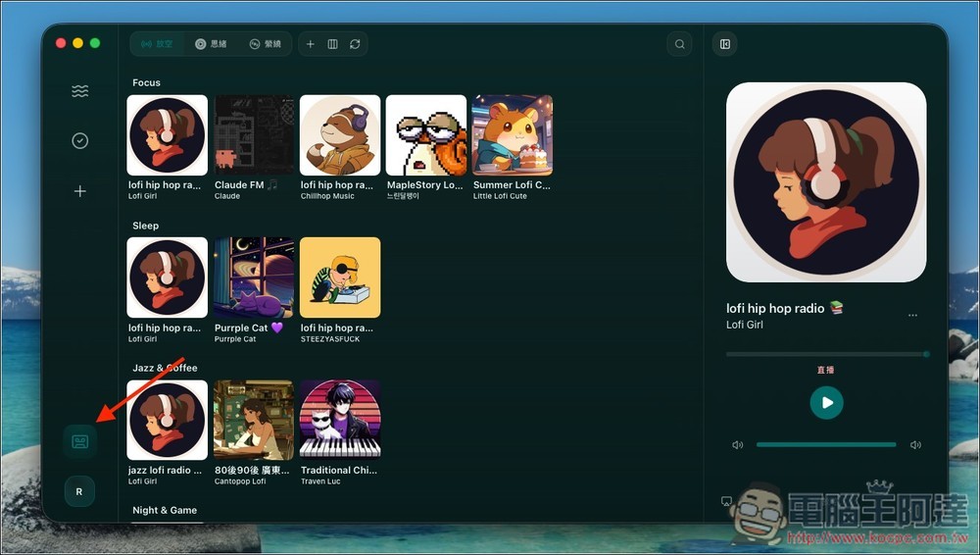The image size is (980, 555).
Task: Switch to the 縈繞 tab
Action: (x=266, y=44)
